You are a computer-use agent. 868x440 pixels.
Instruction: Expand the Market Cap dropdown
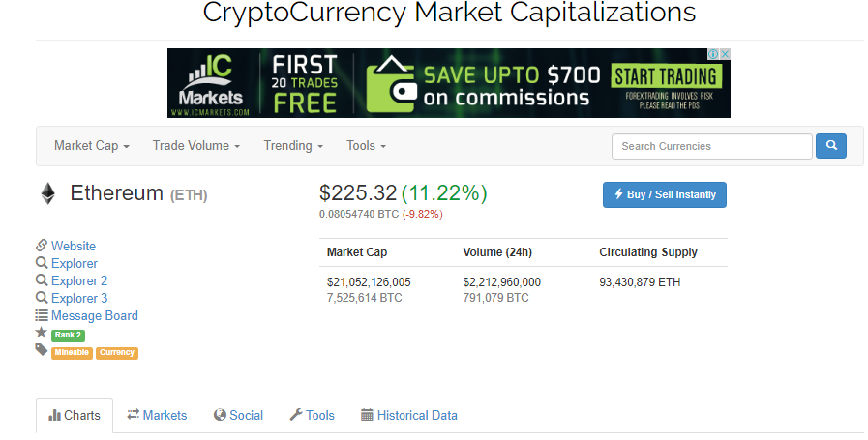92,146
